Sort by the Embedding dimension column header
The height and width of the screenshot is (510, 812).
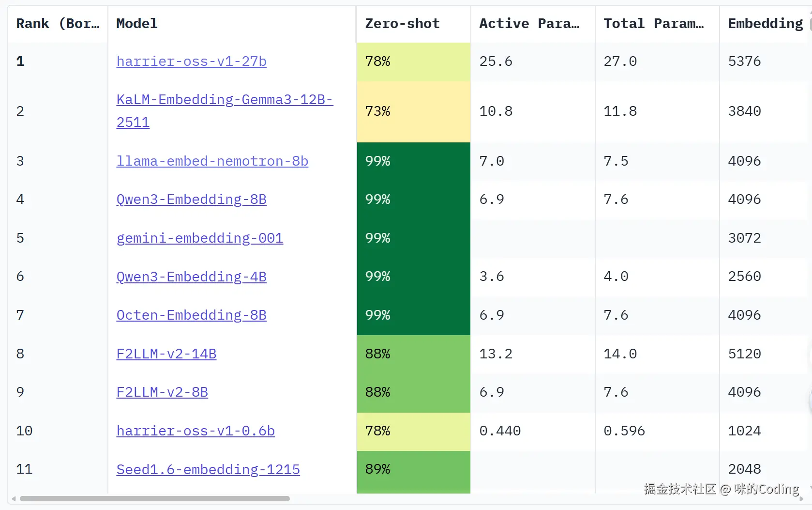(x=766, y=24)
